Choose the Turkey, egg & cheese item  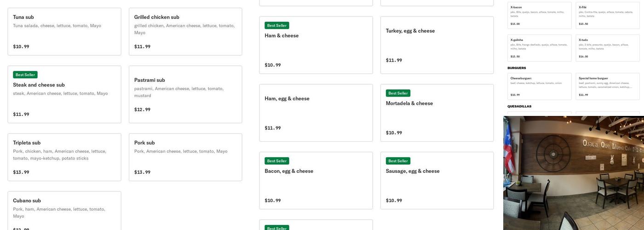click(x=437, y=45)
